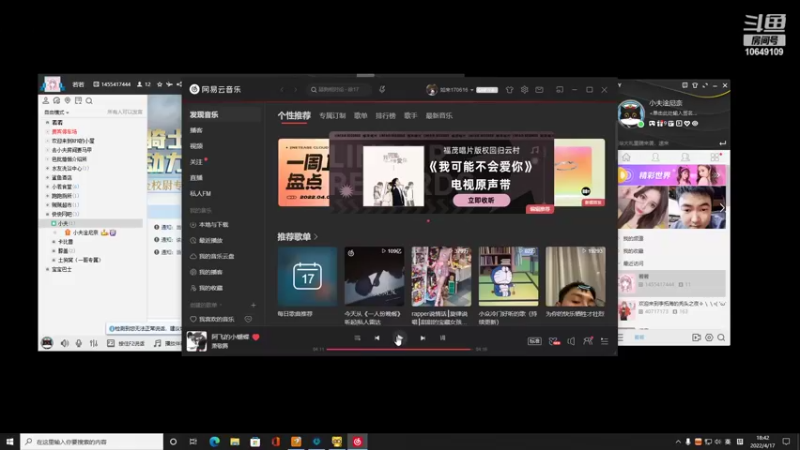Collapse the 创建的歌单 section
The width and height of the screenshot is (800, 450).
coord(206,305)
